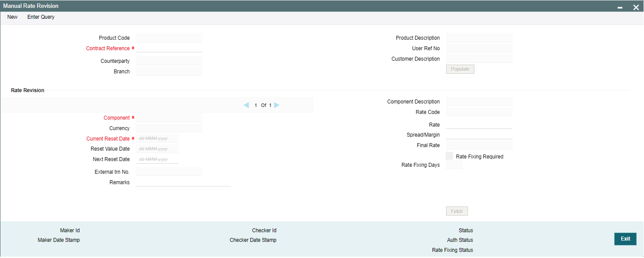
Task: Click the Populate button
Action: click(x=460, y=69)
